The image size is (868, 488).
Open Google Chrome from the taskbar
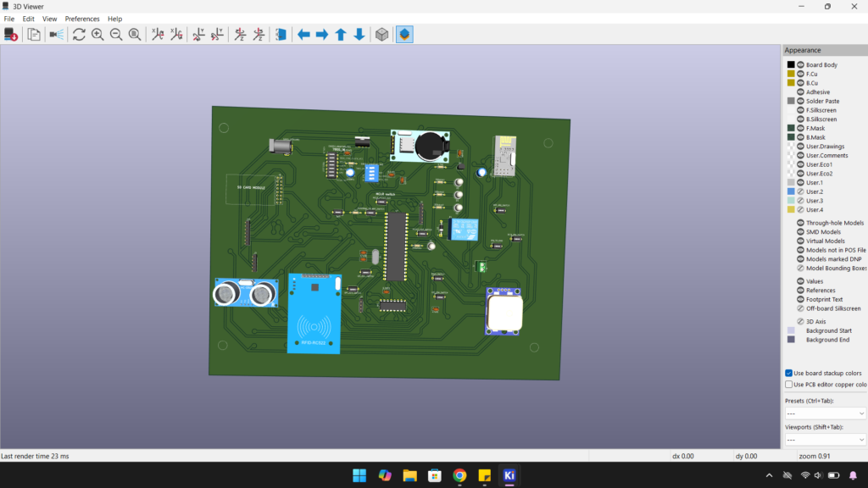(459, 475)
